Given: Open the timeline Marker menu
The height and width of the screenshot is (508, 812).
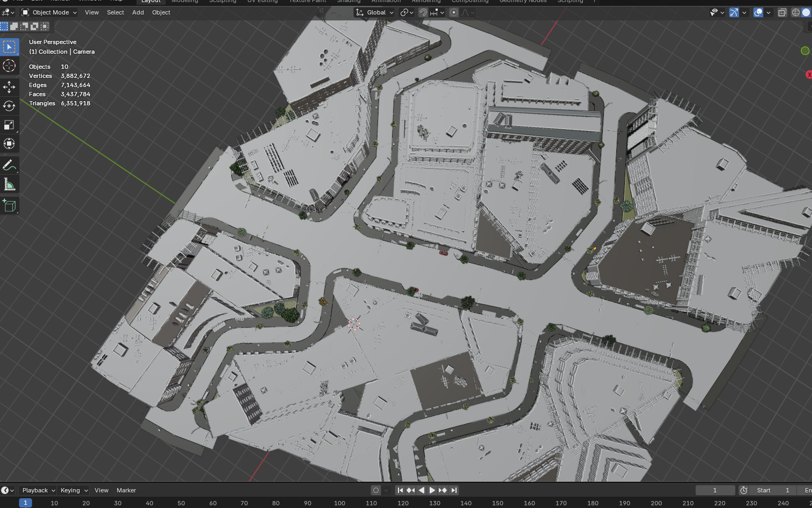Looking at the screenshot, I should point(126,490).
